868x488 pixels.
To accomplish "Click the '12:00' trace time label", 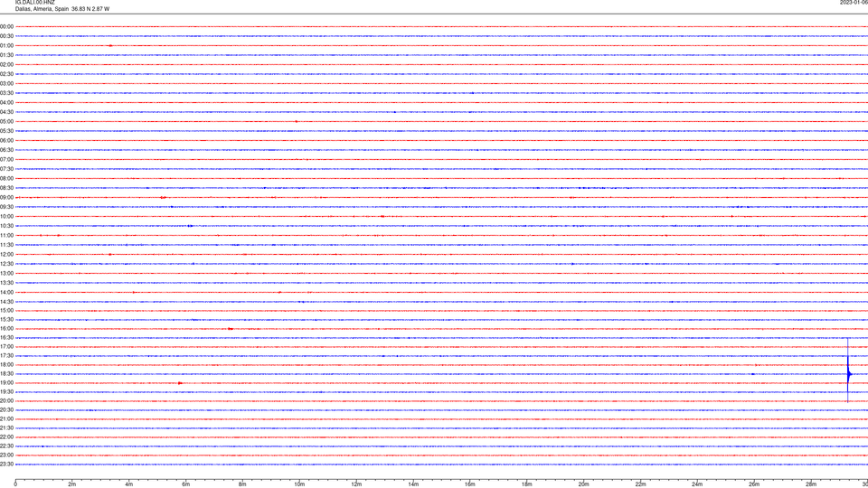I will [x=6, y=255].
